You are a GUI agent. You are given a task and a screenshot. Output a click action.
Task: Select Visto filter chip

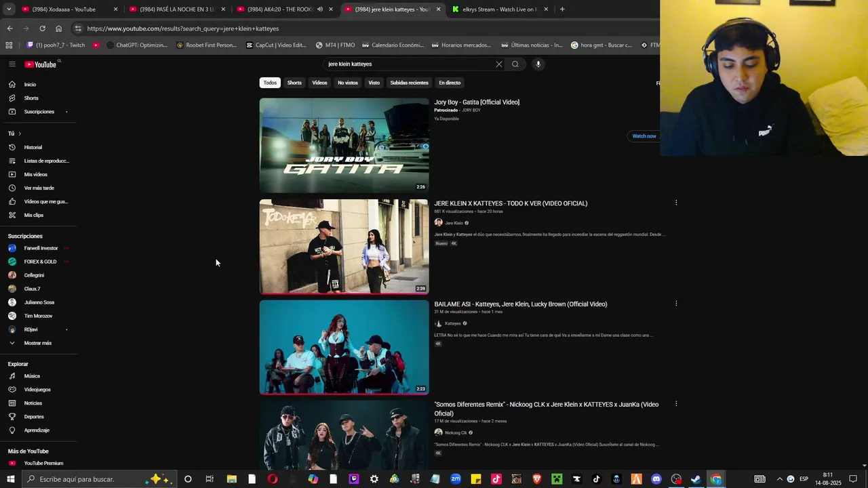pos(374,83)
